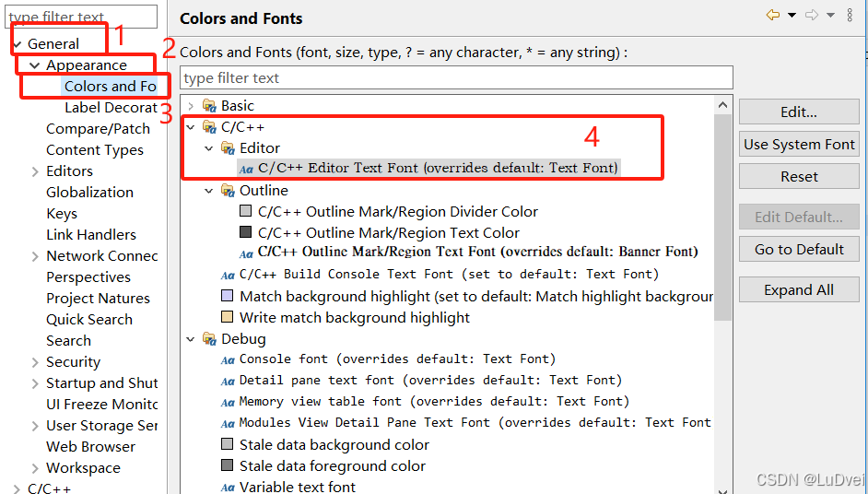This screenshot has width=868, height=494.
Task: Open Keys preference page
Action: tap(62, 214)
